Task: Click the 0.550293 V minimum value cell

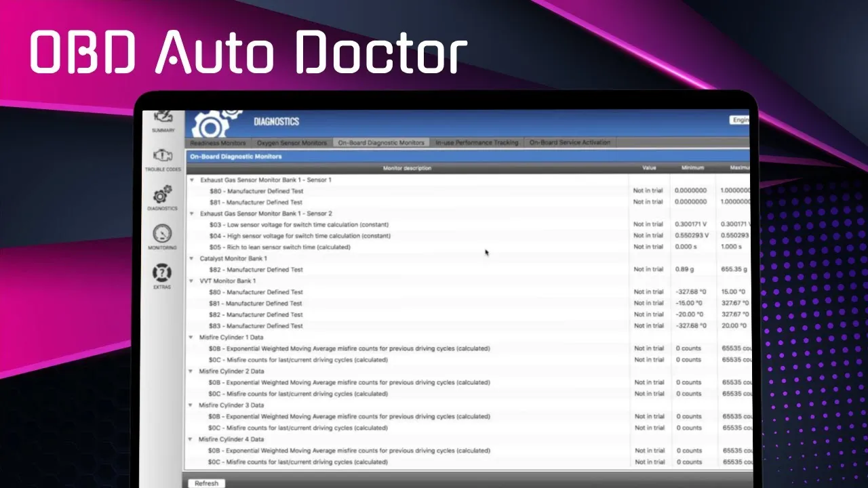Action: click(692, 236)
